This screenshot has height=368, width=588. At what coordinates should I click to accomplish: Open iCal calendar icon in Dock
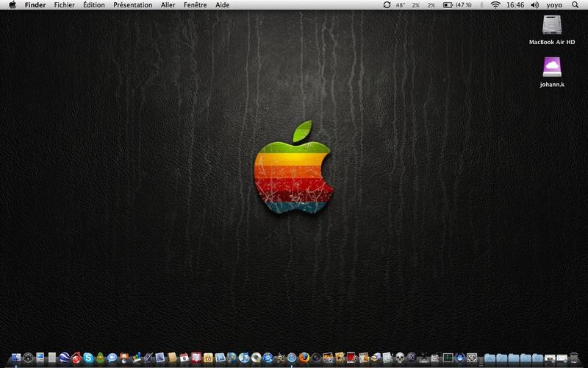tap(184, 358)
